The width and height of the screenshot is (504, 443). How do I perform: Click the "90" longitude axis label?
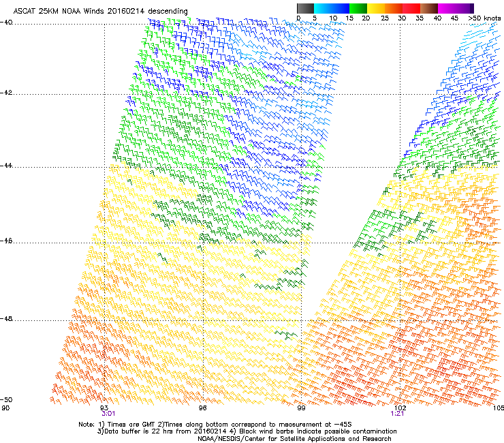5,408
